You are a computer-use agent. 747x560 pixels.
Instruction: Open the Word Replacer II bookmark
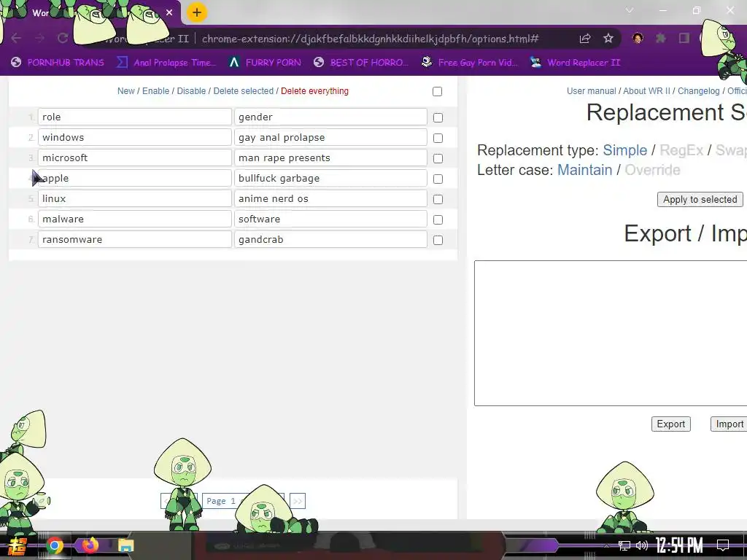coord(575,63)
